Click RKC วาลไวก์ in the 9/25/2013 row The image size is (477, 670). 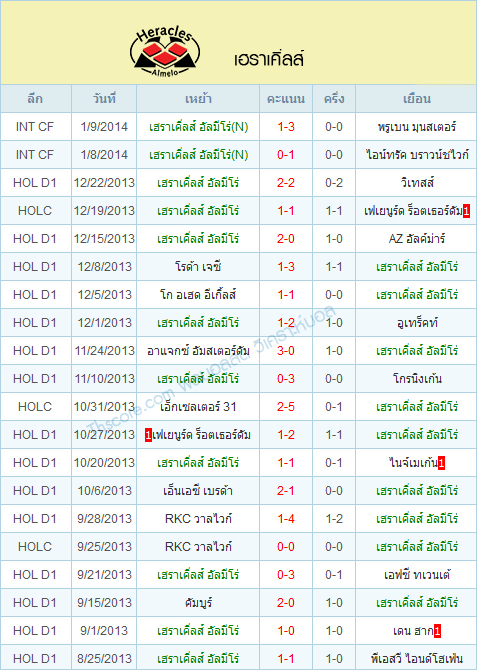(198, 547)
